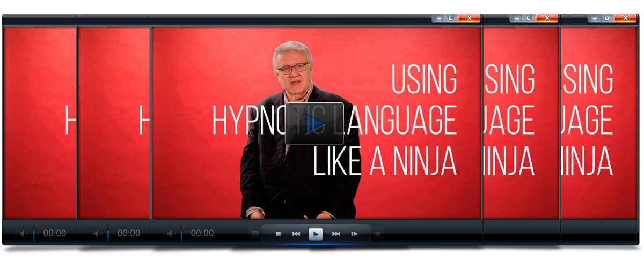Skip to the next track
The width and height of the screenshot is (644, 268).
(336, 234)
